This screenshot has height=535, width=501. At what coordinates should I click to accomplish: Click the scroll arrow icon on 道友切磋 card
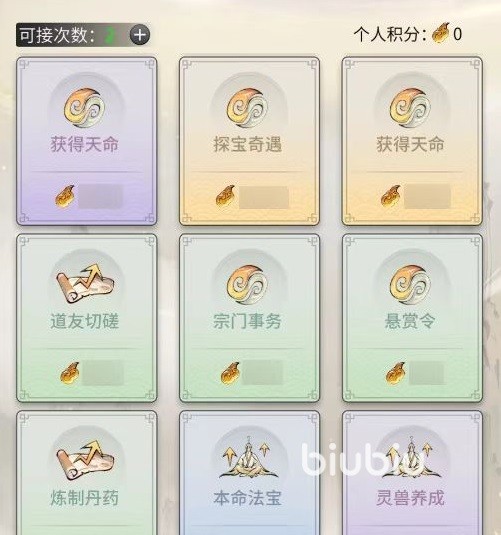[x=85, y=284]
